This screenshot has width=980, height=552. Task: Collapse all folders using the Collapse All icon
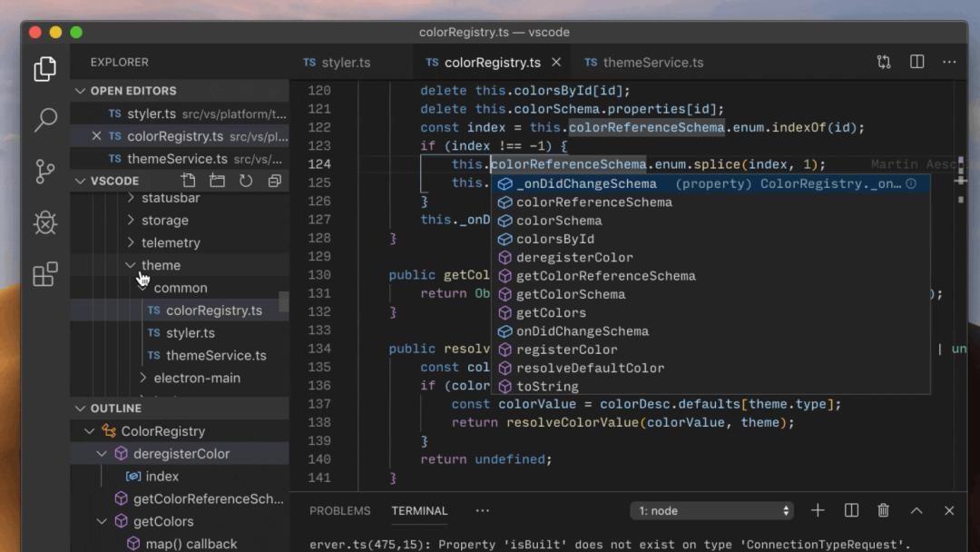point(274,180)
